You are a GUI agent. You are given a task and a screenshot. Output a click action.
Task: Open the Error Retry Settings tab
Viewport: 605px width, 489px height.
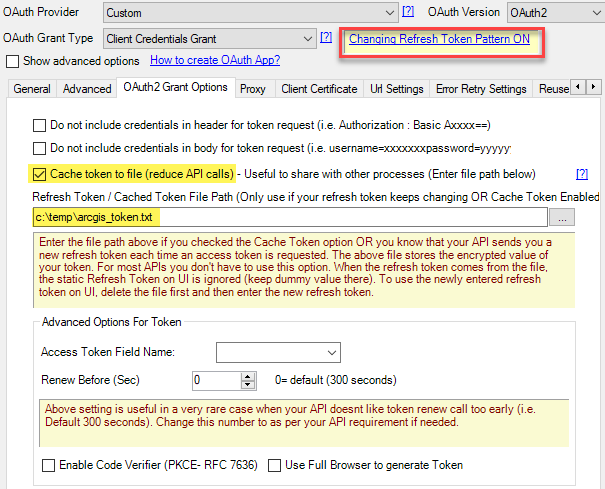[x=481, y=89]
